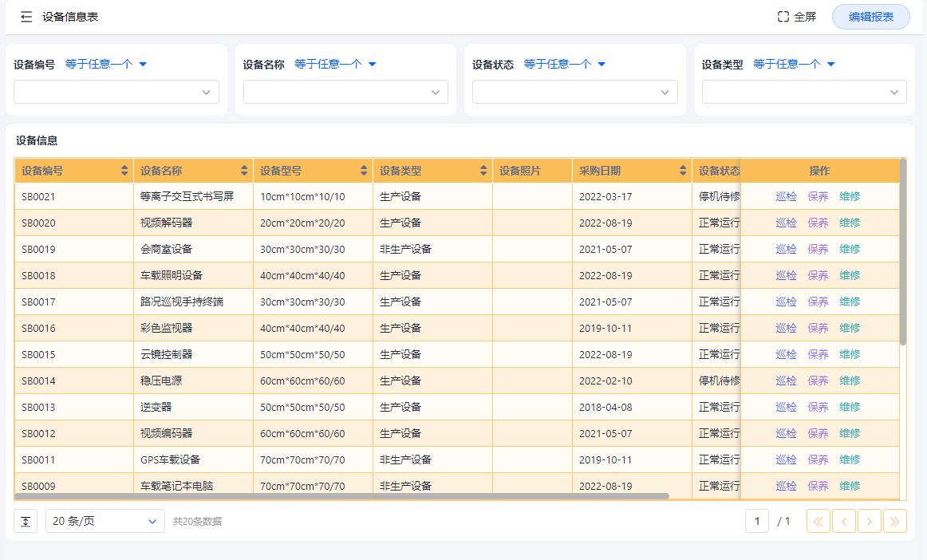This screenshot has width=927, height=560.
Task: Click 保养 link for device SB0014
Action: tap(817, 381)
